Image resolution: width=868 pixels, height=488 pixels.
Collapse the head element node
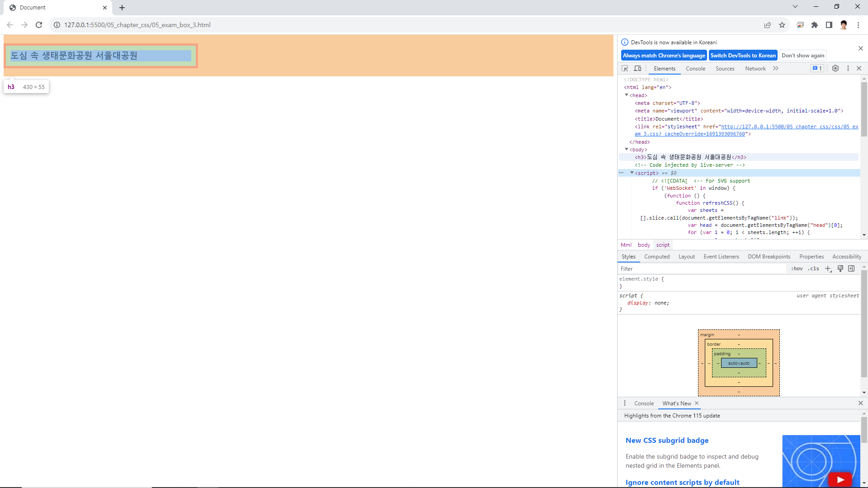coord(627,95)
